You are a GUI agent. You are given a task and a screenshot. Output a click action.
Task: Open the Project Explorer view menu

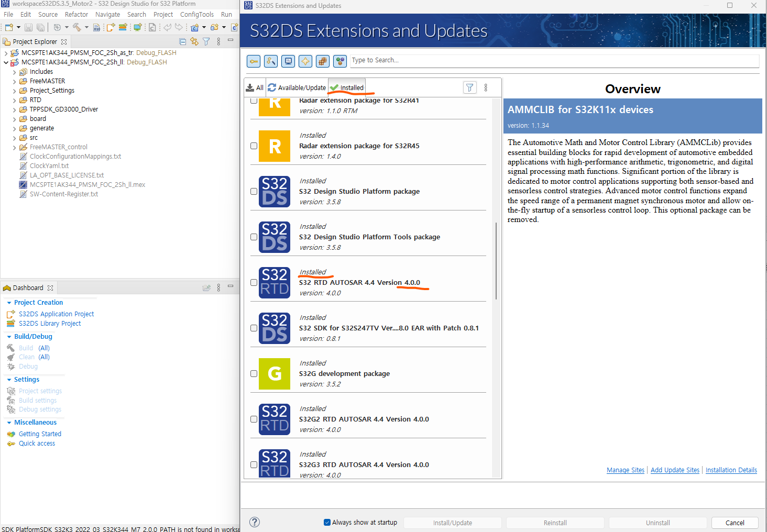218,41
